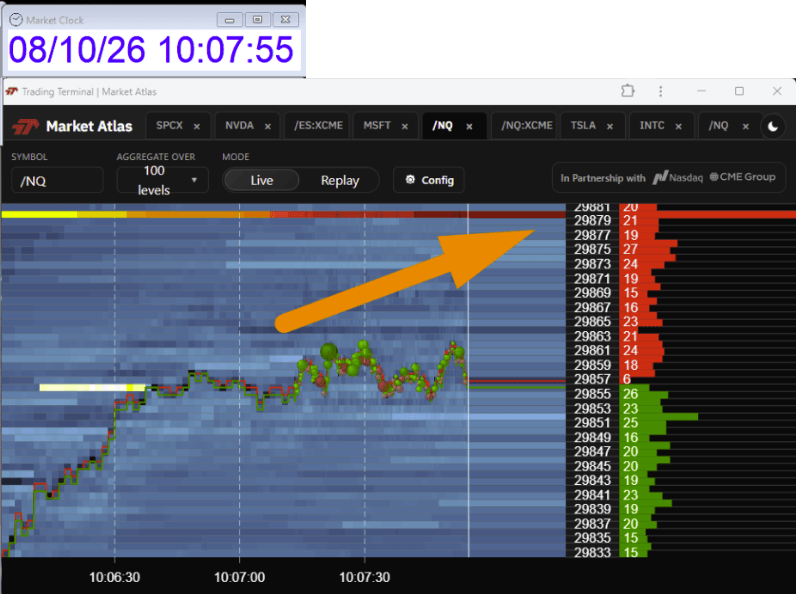The width and height of the screenshot is (796, 594).
Task: Click the 10:07:00 time axis label
Action: 240,577
